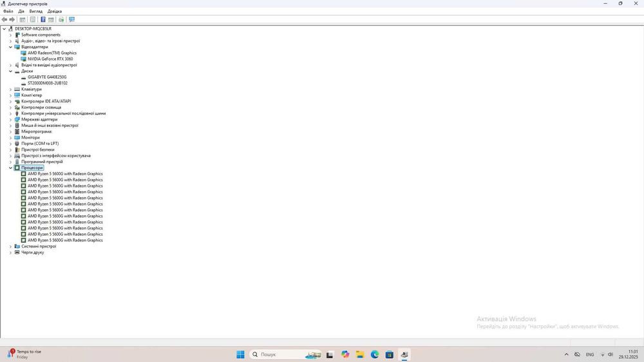
Task: Select the Процесори label
Action: tap(32, 167)
